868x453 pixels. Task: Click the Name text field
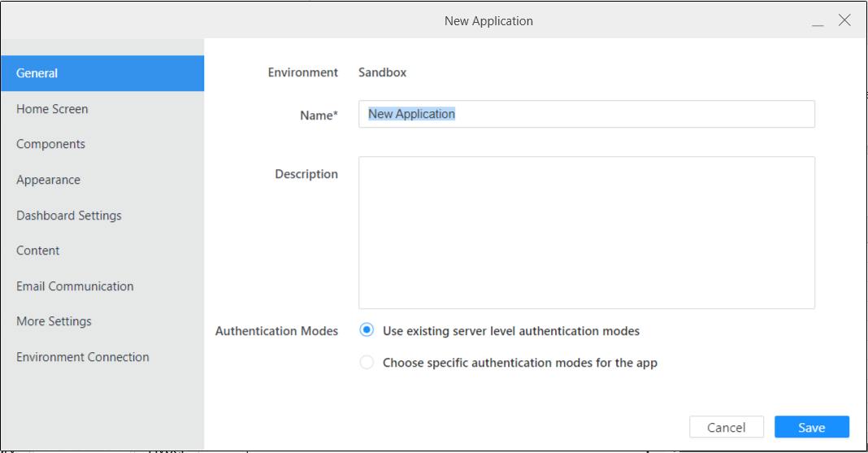coord(586,115)
